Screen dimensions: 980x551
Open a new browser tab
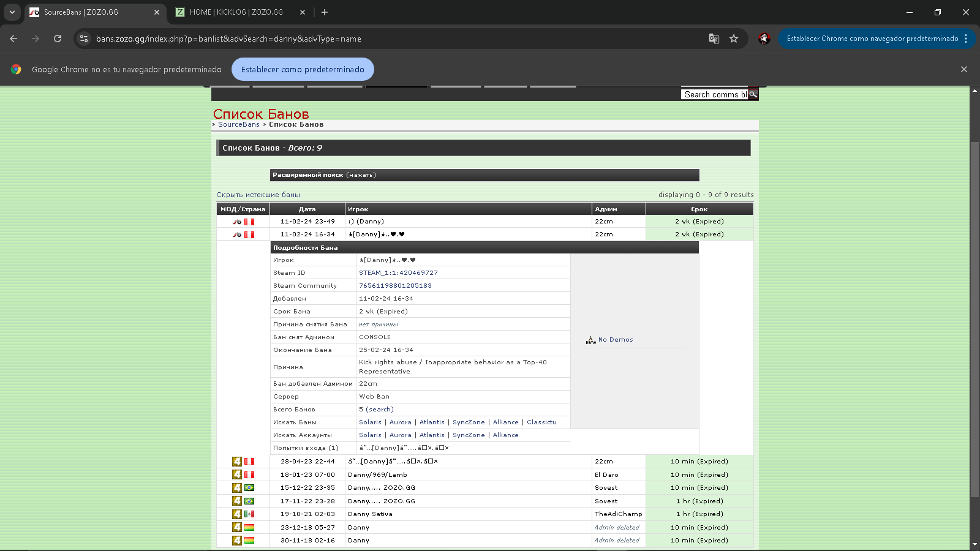point(325,12)
